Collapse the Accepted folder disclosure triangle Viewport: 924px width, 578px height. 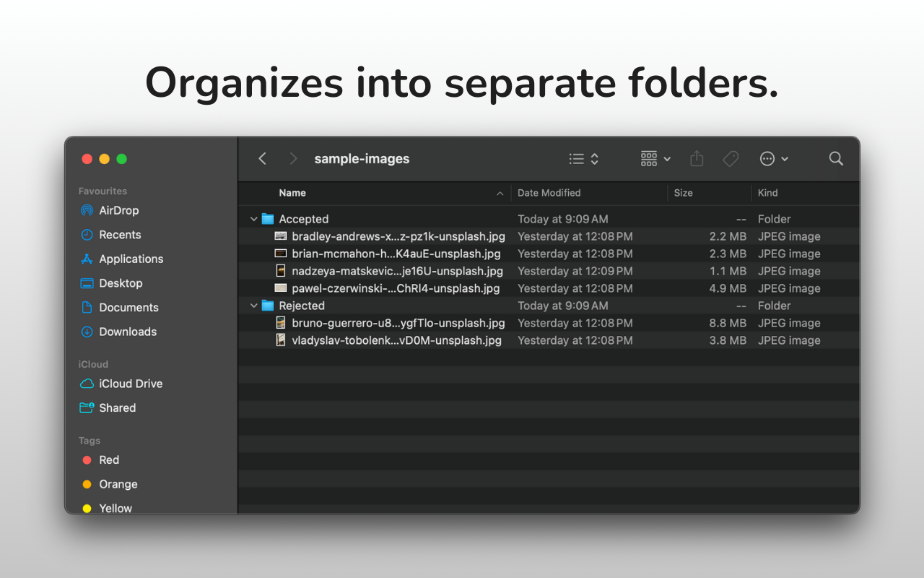point(253,219)
